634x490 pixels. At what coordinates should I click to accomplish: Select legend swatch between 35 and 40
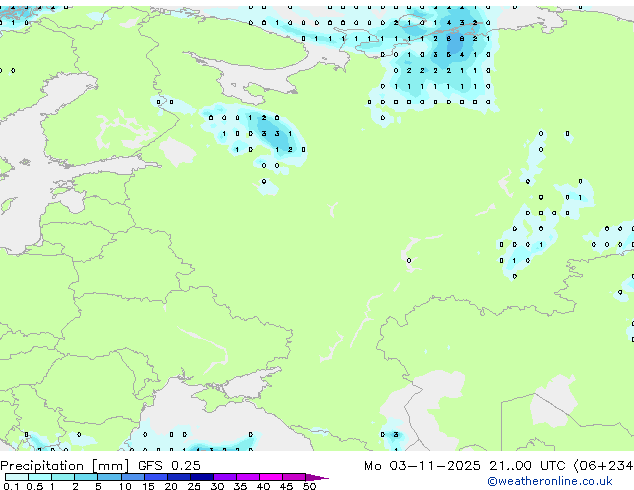248,477
